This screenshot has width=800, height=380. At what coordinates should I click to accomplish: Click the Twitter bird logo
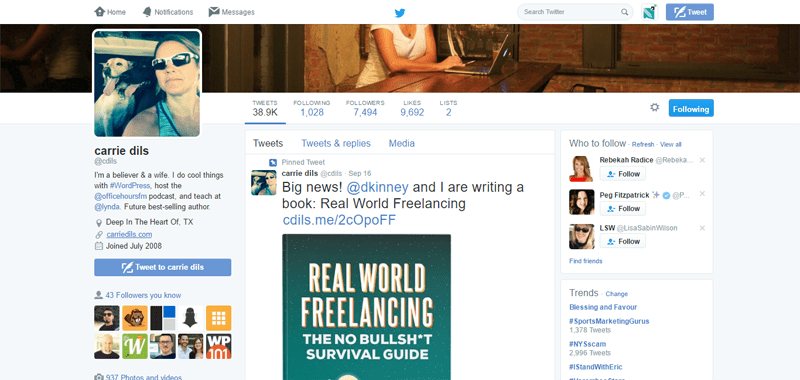click(x=400, y=13)
